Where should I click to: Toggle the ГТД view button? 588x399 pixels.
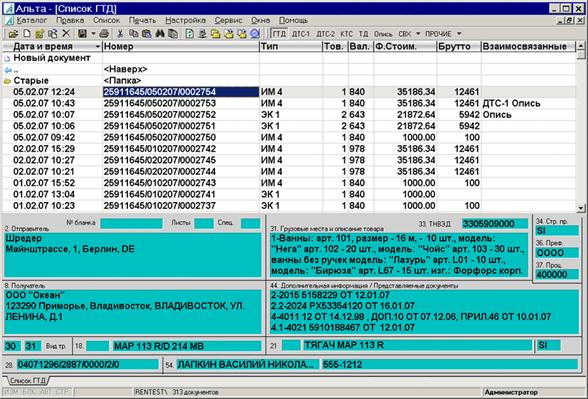coord(279,34)
